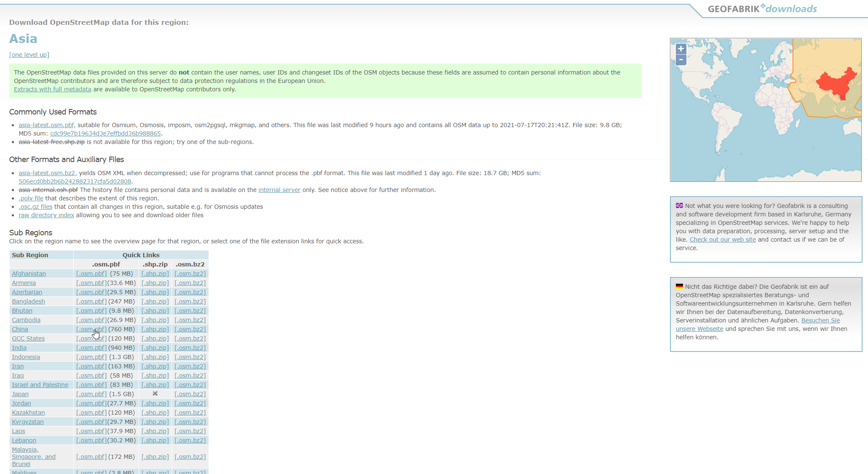Zoom in on the map
The height and width of the screenshot is (474, 868).
(680, 49)
